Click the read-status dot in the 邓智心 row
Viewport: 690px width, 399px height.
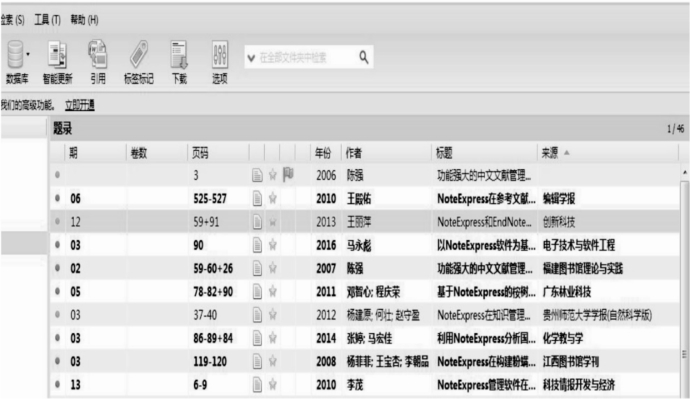click(x=58, y=291)
